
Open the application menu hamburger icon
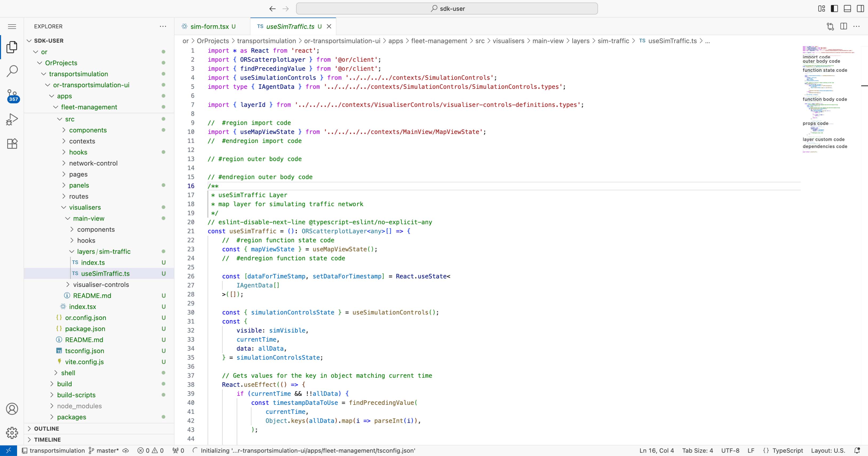[x=12, y=26]
